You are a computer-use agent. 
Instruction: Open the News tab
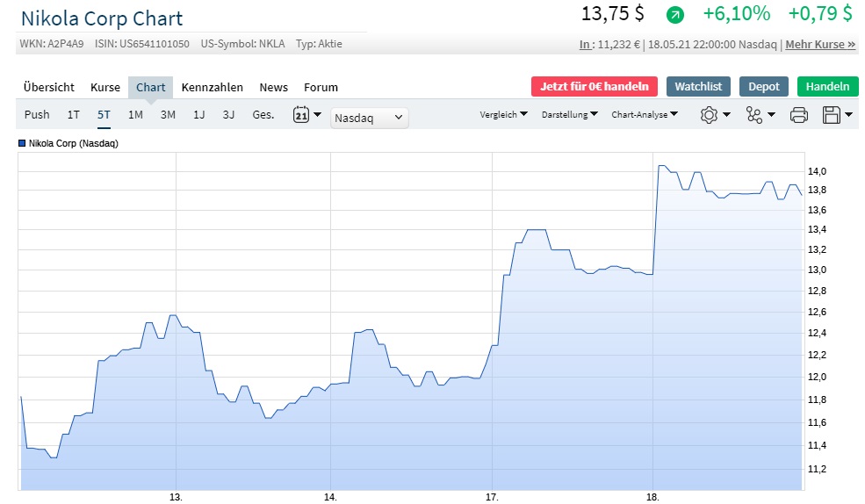[x=274, y=87]
